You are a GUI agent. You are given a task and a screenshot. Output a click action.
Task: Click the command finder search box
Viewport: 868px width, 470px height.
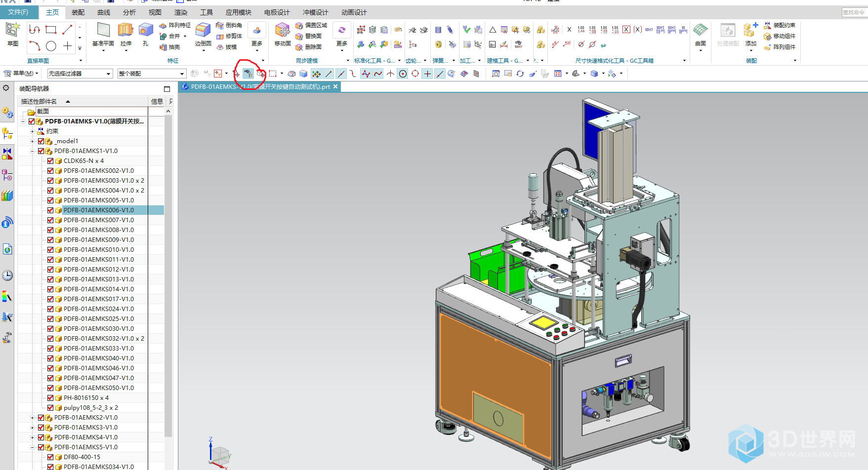point(854,12)
